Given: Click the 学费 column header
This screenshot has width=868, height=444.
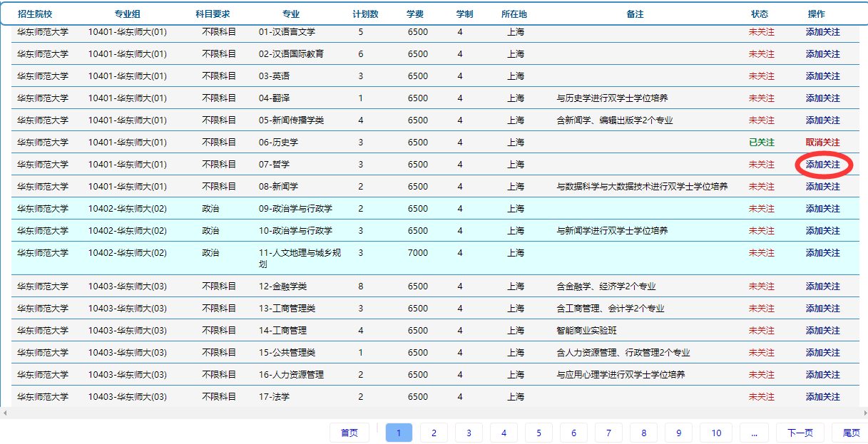Looking at the screenshot, I should point(415,14).
